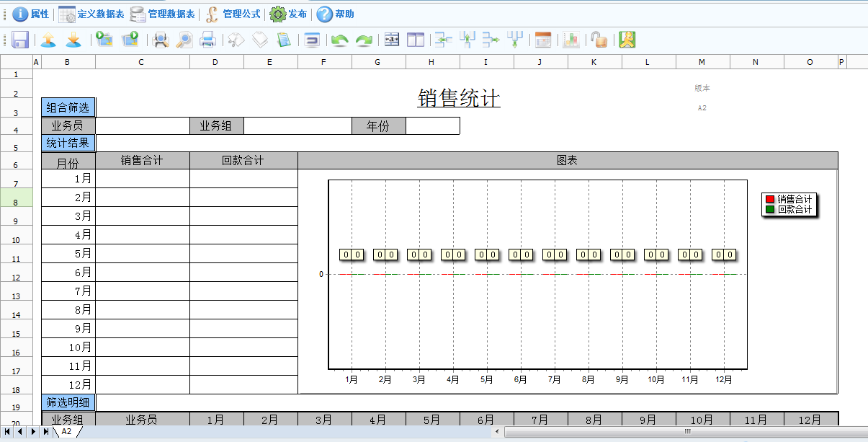This screenshot has height=442, width=868.
Task: Click the printer icon in toolbar
Action: tap(207, 40)
